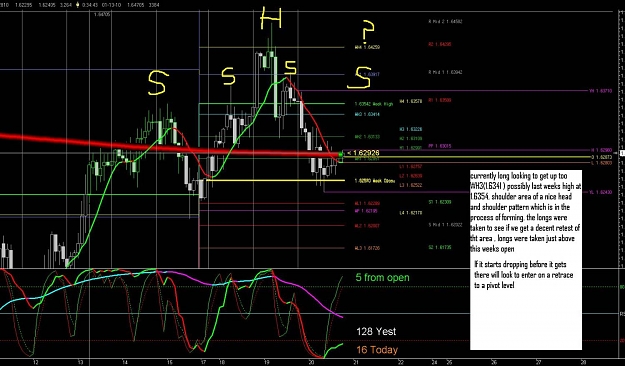Click the 3384 value in header bar
The image size is (625, 366).
point(153,5)
